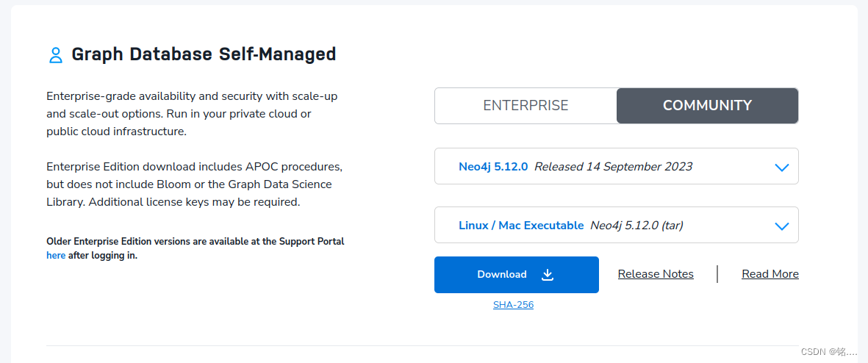Open the Read More link
868x363 pixels.
(x=770, y=274)
